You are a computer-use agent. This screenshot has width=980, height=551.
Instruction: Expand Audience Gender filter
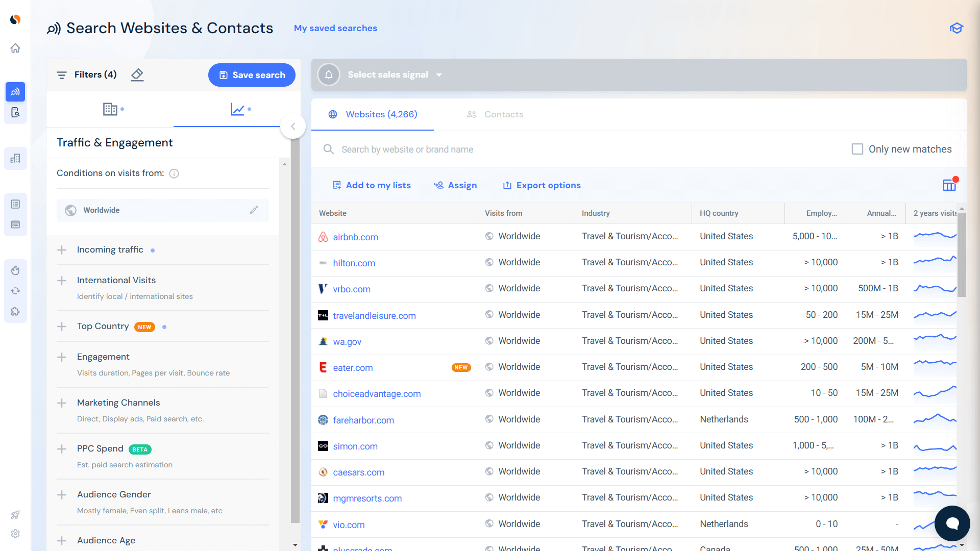click(62, 495)
